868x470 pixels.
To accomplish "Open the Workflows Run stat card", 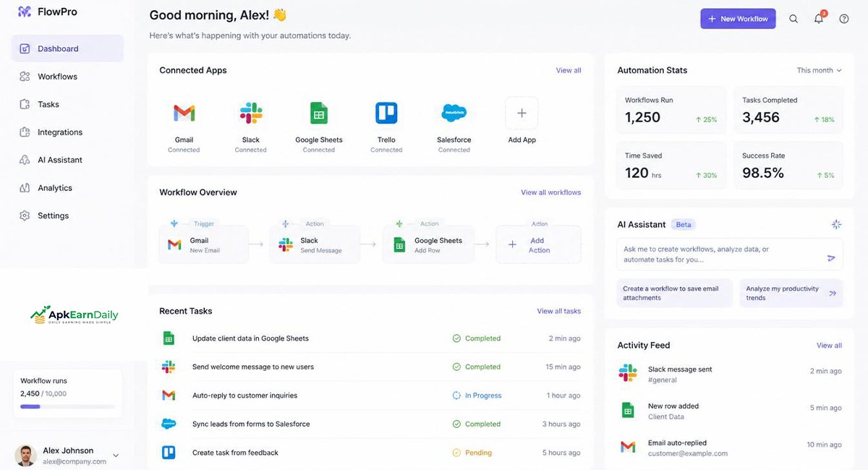I will [x=671, y=111].
